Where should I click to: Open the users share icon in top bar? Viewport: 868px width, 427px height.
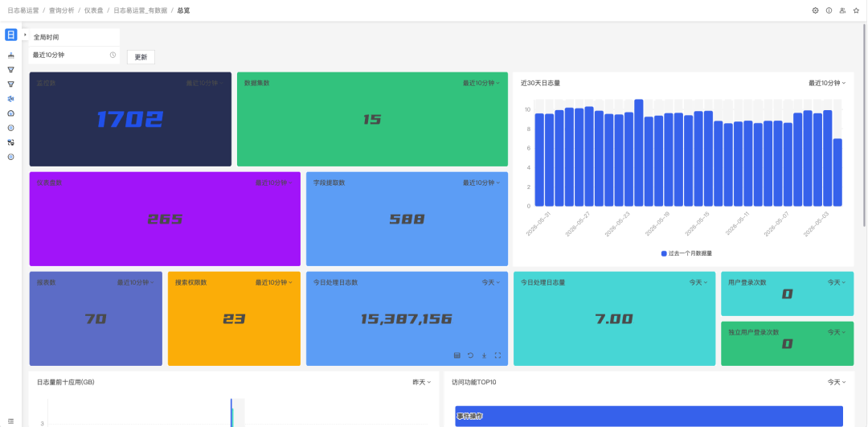pyautogui.click(x=842, y=10)
